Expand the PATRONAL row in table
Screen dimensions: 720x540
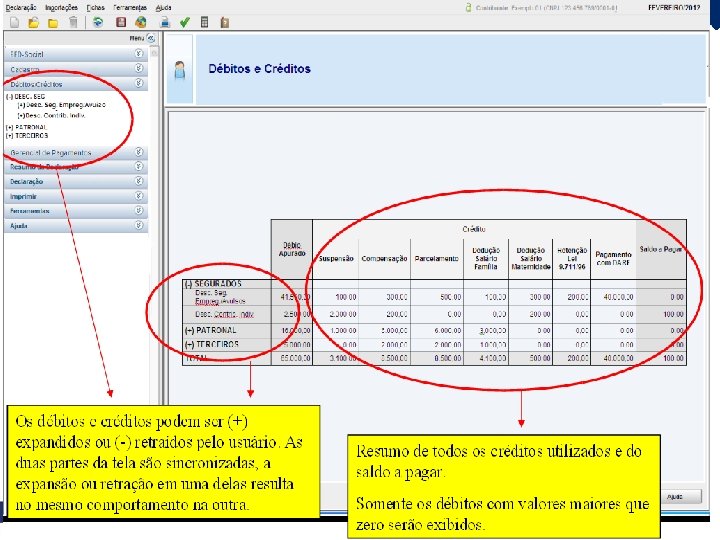click(189, 331)
